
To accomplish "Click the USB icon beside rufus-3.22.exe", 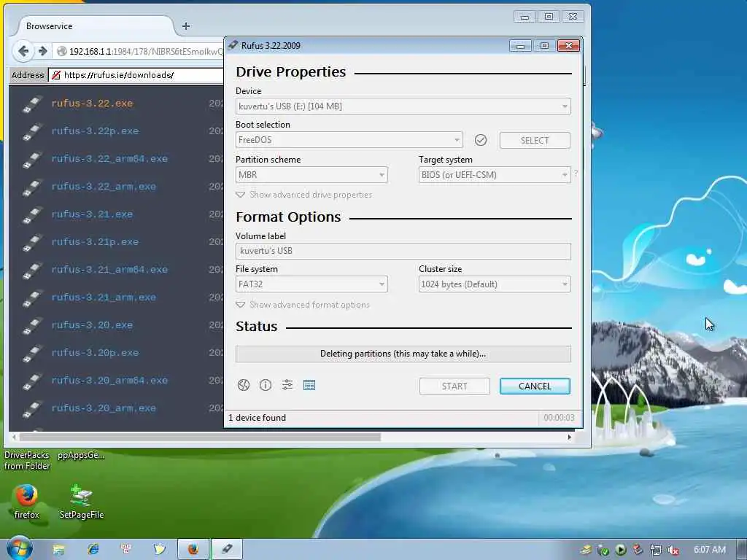I will tap(32, 104).
